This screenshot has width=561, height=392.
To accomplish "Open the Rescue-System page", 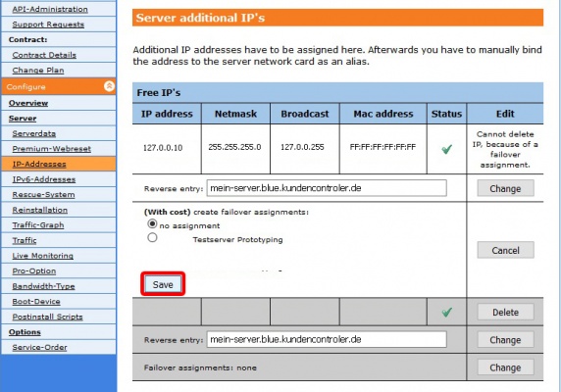I will [43, 195].
